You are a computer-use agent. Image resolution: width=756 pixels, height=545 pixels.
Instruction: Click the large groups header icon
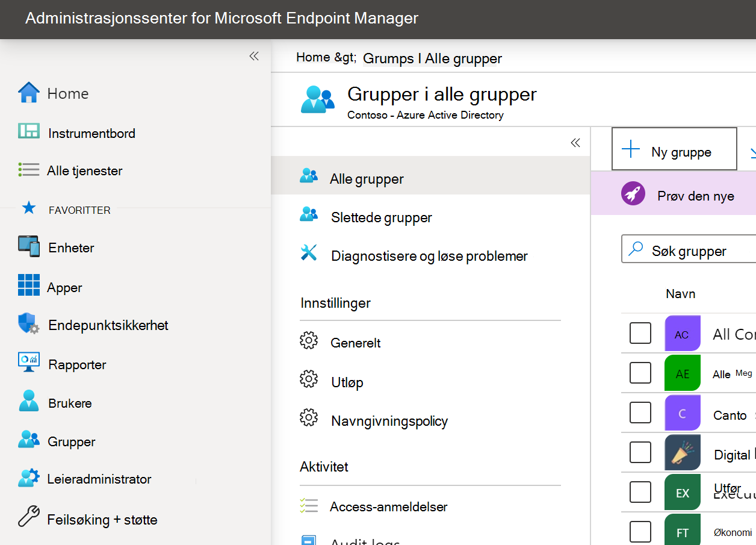[317, 99]
